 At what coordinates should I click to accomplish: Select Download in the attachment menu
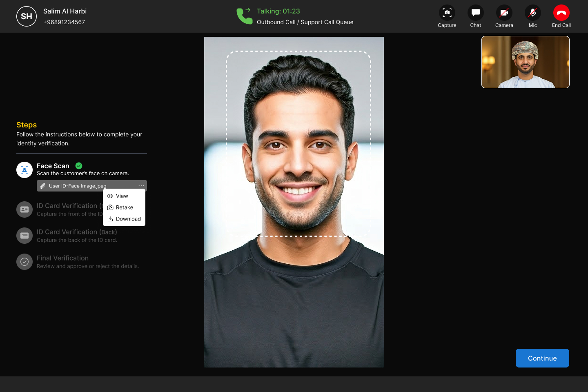click(x=128, y=219)
